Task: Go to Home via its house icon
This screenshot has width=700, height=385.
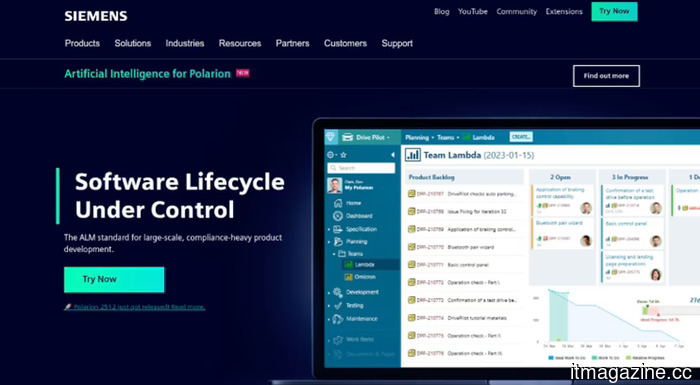Action: coord(338,203)
